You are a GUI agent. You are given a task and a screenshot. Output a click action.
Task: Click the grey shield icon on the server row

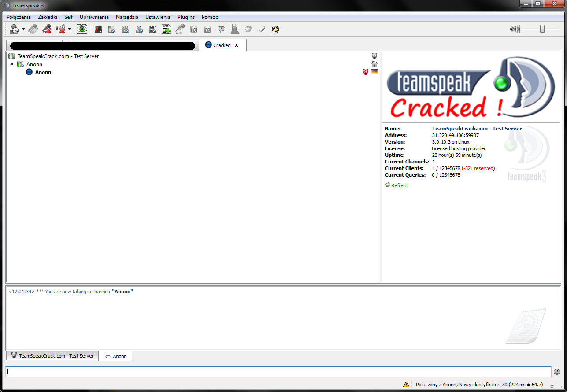click(x=374, y=56)
